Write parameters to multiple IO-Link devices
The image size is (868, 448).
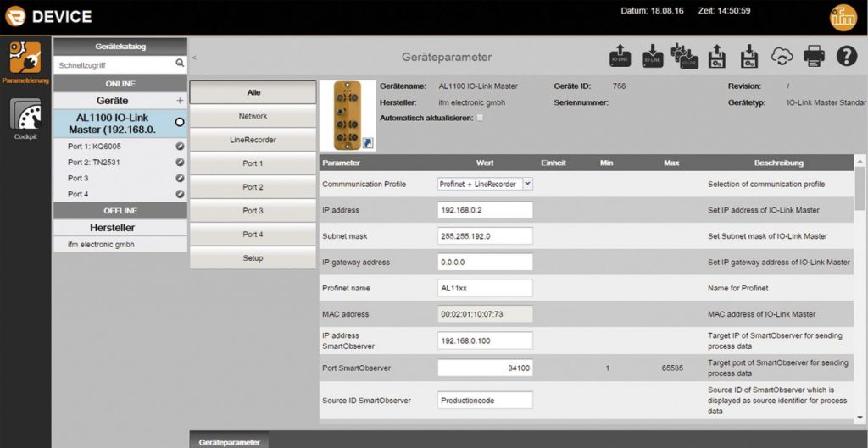pos(685,57)
